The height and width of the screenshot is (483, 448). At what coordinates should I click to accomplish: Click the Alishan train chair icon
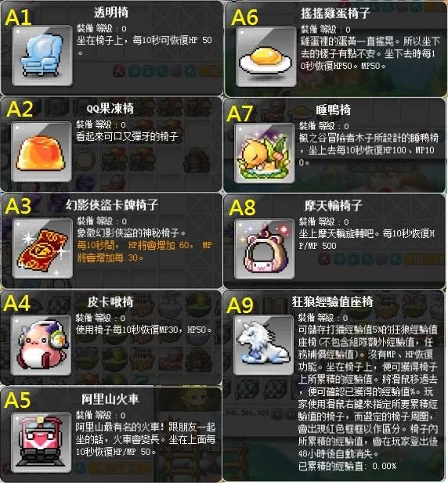click(42, 442)
